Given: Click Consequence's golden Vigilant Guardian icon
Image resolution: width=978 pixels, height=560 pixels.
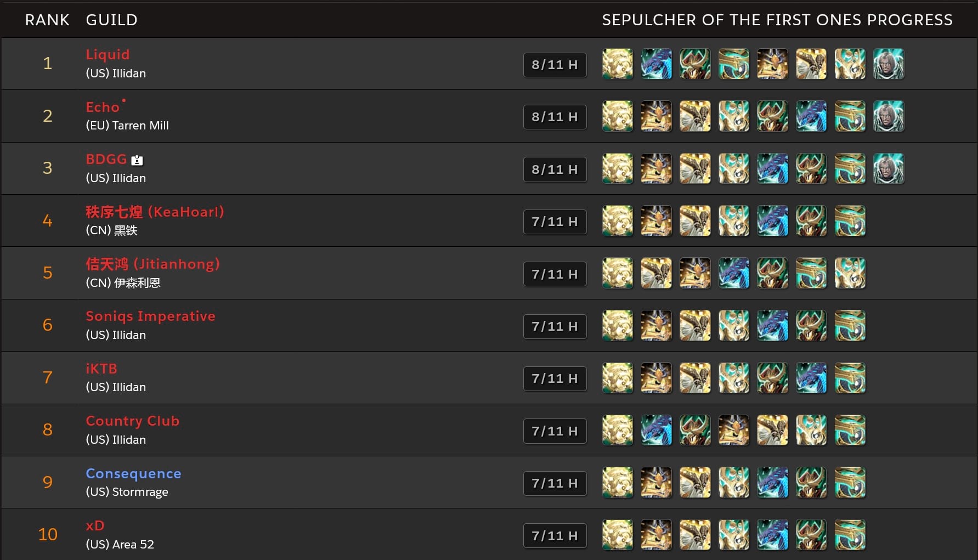Looking at the screenshot, I should [618, 483].
